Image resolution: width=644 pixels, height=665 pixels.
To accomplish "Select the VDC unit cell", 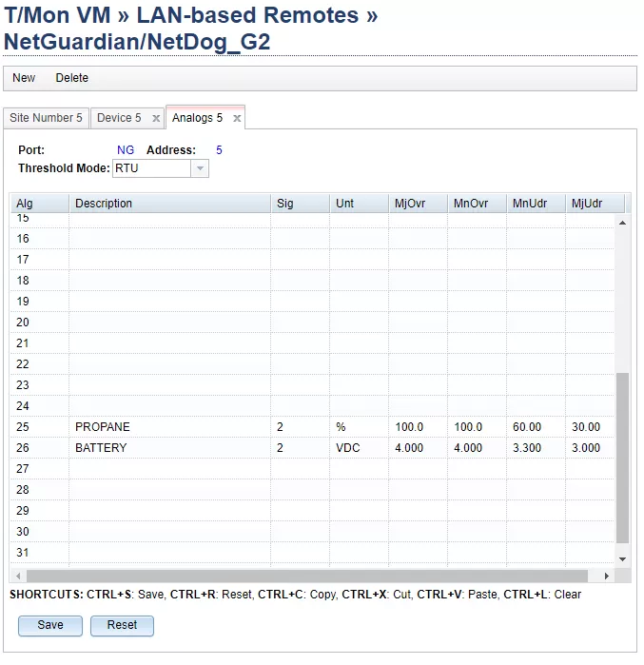I will 358,448.
